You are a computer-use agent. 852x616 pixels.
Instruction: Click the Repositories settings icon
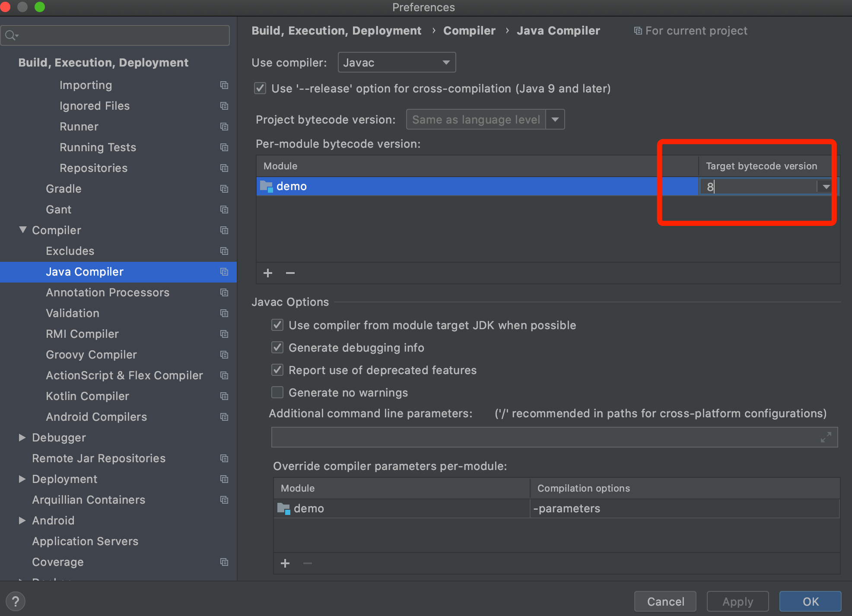[225, 168]
